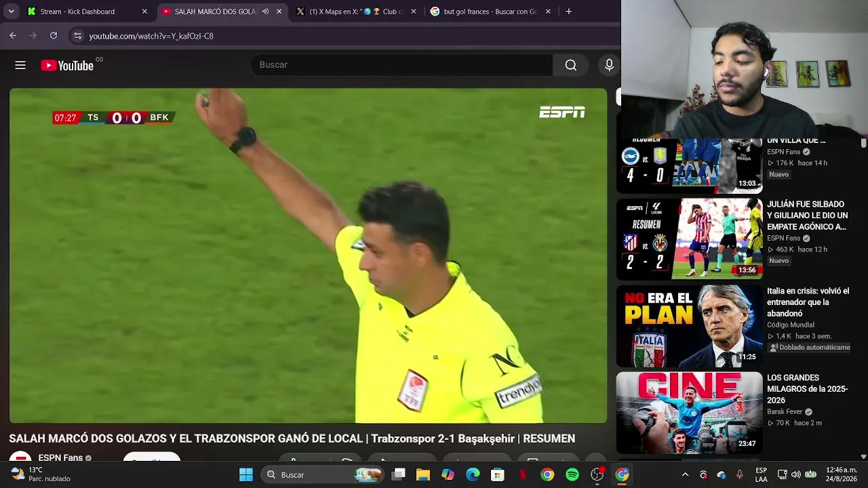Image resolution: width=868 pixels, height=488 pixels.
Task: Open the Windows Start menu
Action: click(246, 474)
